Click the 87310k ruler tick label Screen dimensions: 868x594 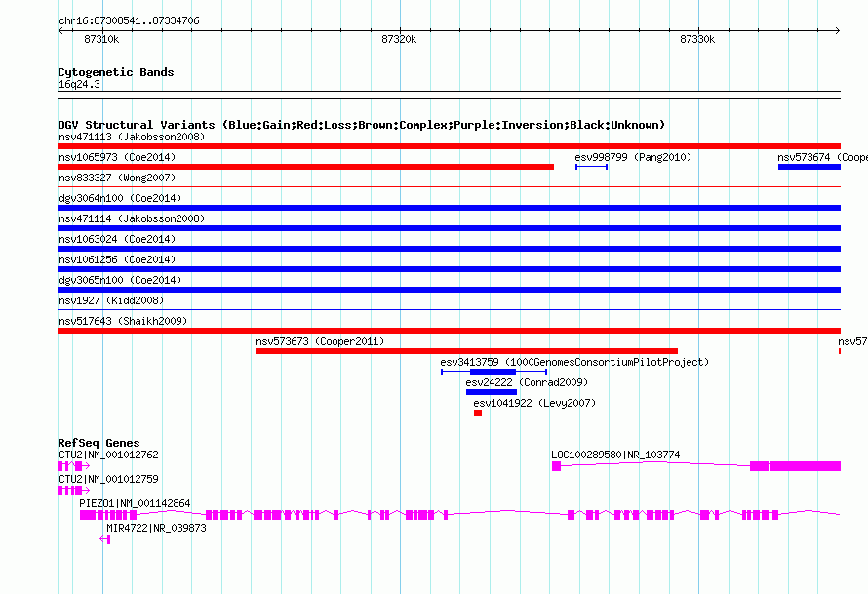(x=101, y=39)
